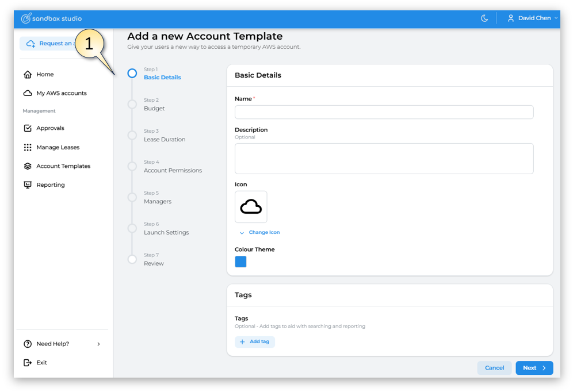Screen dimensions: 577x392
Task: Open the David Chen user dropdown
Action: pyautogui.click(x=533, y=18)
